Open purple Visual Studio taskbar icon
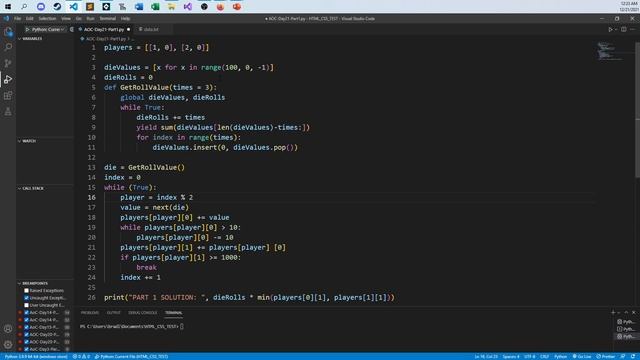 point(188,7)
